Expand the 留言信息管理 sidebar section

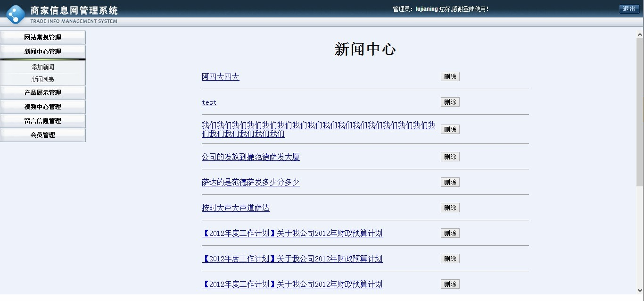[x=43, y=121]
